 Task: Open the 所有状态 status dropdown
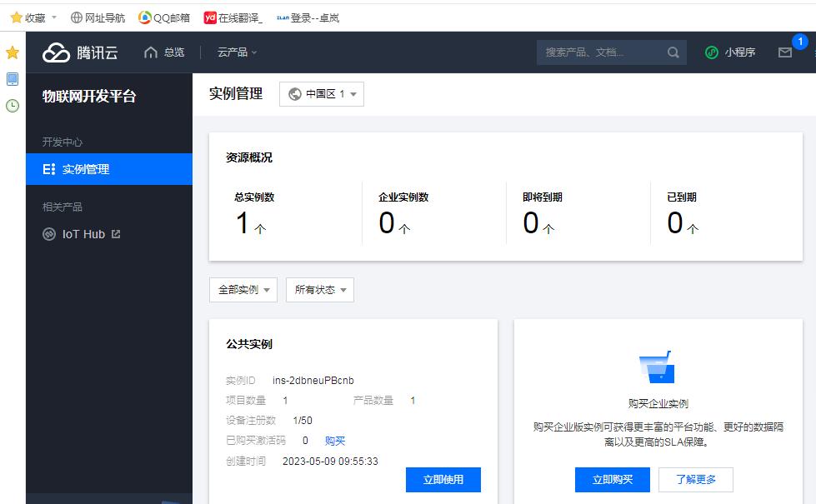click(319, 289)
